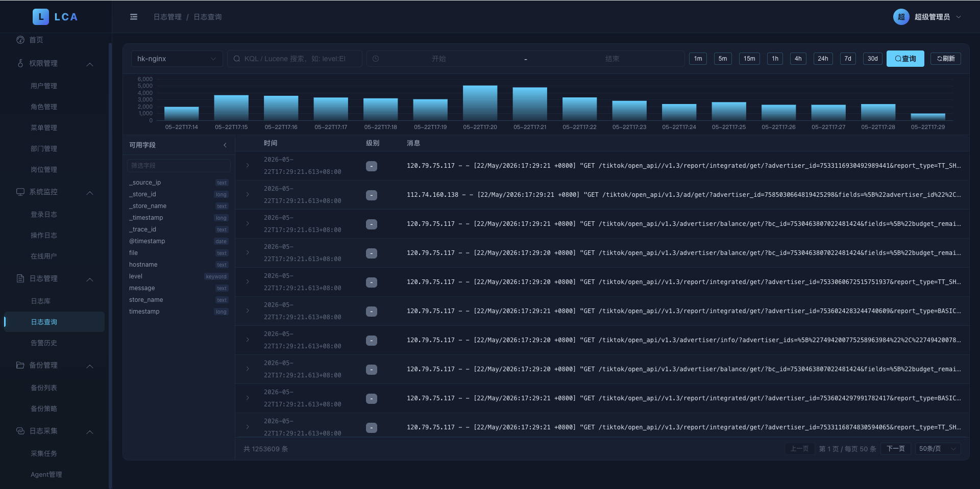
Task: Toggle the sidebar hamburger menu icon
Action: click(x=134, y=17)
